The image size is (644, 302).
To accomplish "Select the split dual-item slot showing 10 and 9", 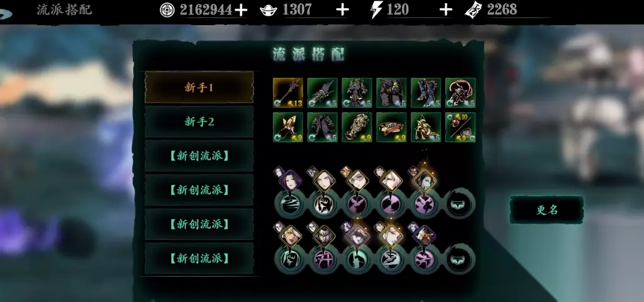I will [x=460, y=127].
